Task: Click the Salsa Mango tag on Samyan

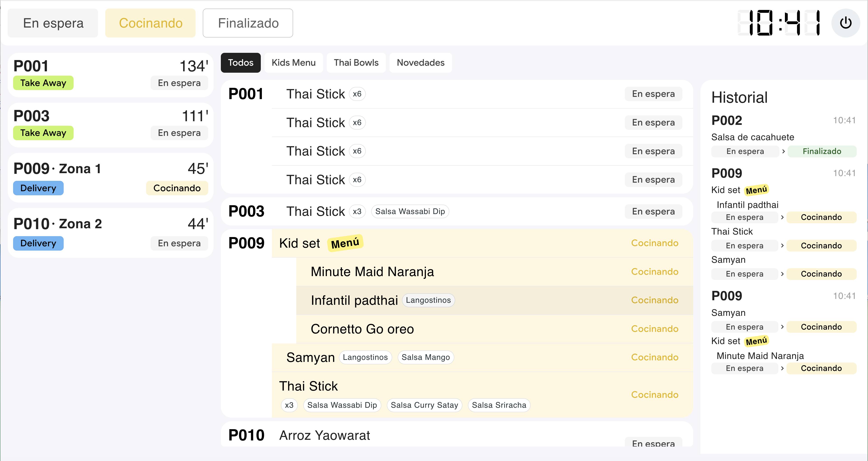Action: [426, 357]
